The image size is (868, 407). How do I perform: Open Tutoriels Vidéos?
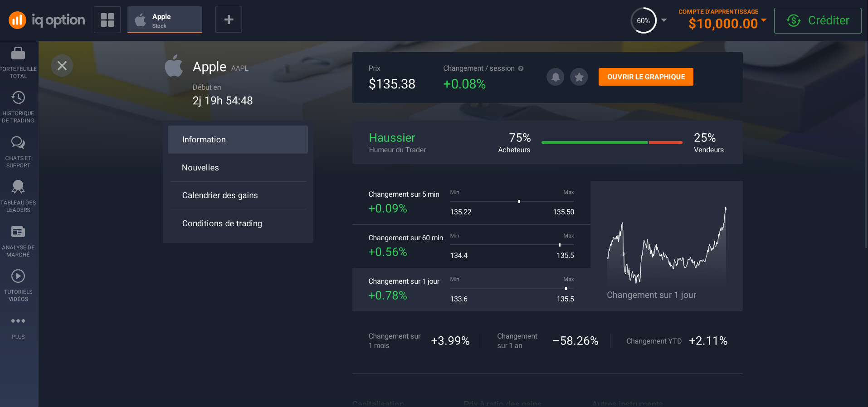18,286
